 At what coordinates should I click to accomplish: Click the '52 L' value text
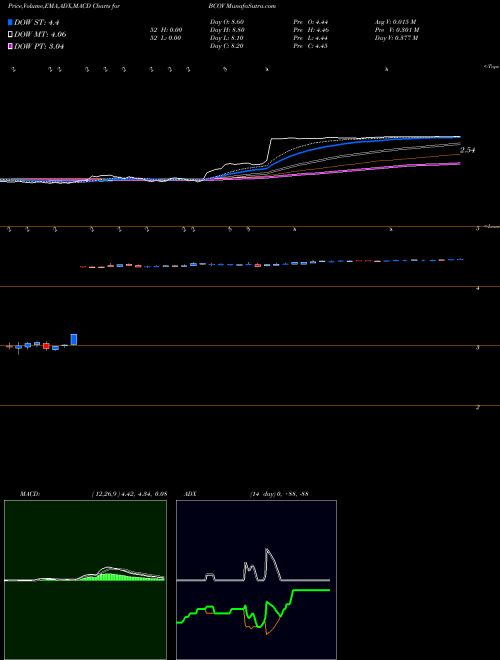point(165,38)
